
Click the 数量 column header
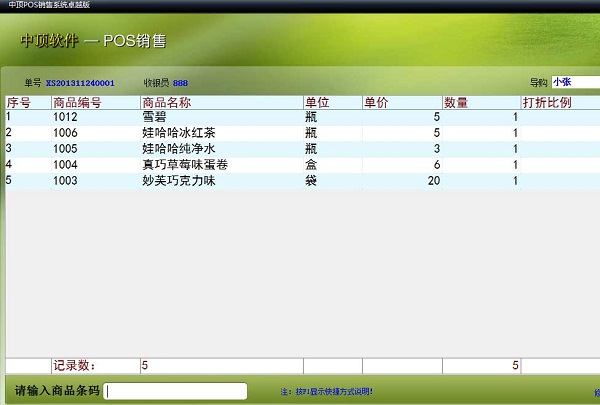coord(481,103)
